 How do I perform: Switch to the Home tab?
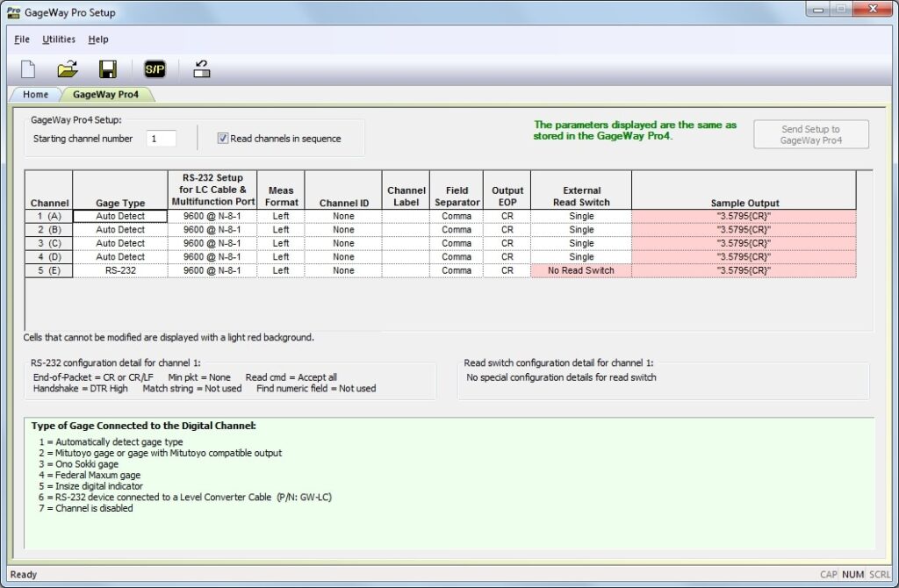35,95
